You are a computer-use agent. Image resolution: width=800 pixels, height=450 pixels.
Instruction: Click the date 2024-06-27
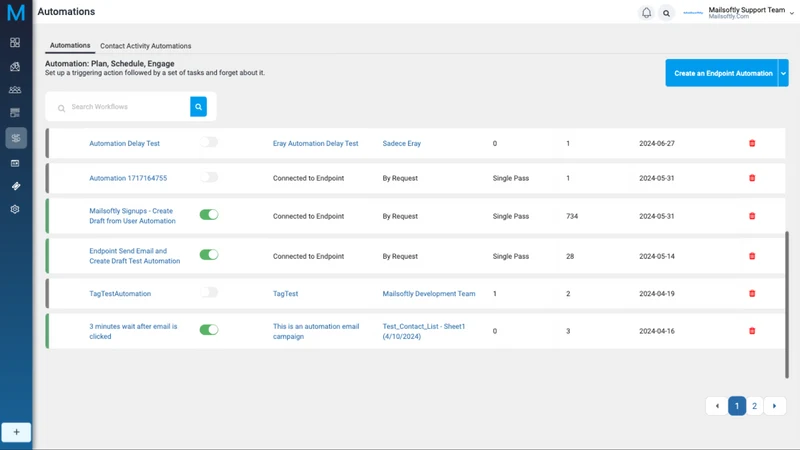[657, 143]
